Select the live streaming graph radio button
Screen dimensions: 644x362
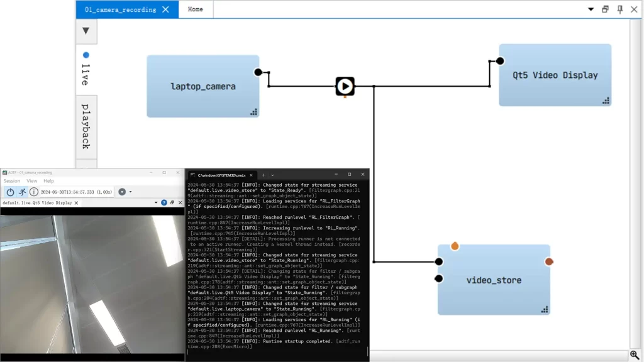pyautogui.click(x=86, y=55)
